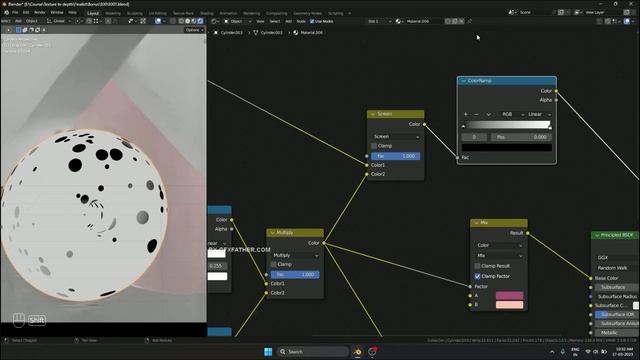Select rendered viewport shading icon
The width and height of the screenshot is (640, 360).
[x=200, y=21]
